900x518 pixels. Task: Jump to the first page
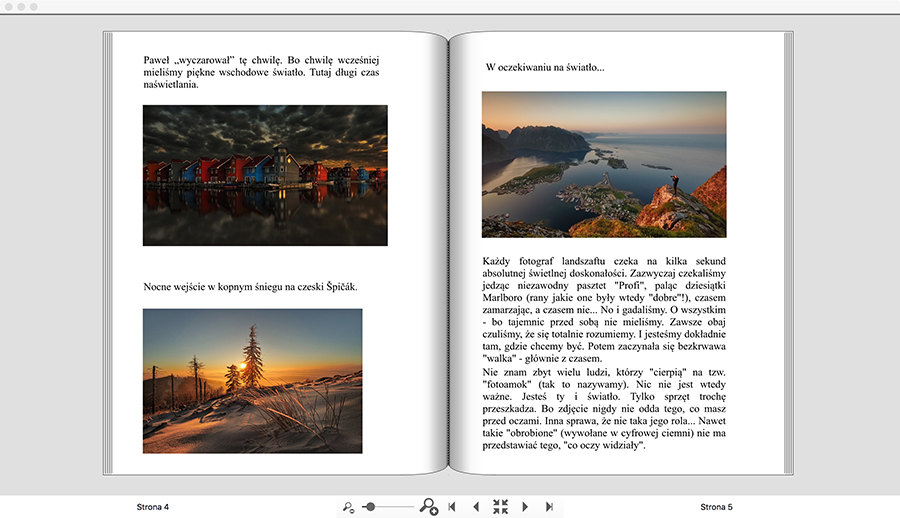pos(452,507)
